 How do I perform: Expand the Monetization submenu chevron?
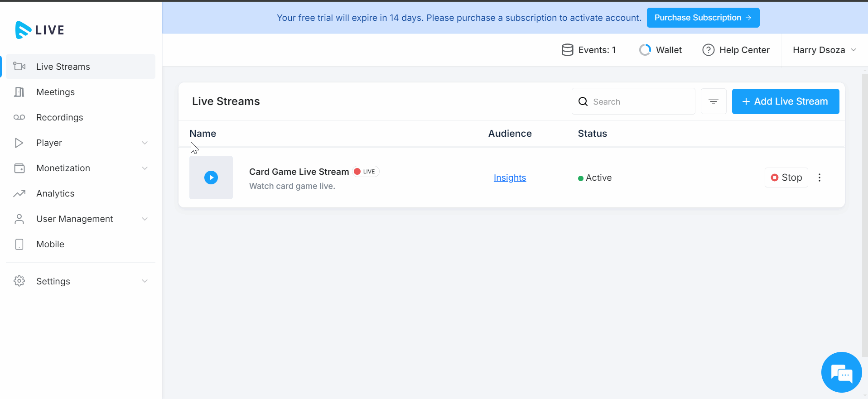pos(145,168)
